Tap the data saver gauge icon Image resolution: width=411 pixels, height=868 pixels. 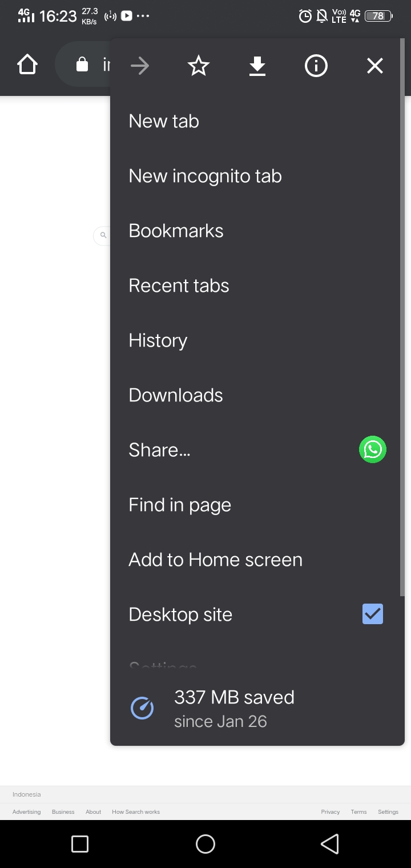(142, 709)
